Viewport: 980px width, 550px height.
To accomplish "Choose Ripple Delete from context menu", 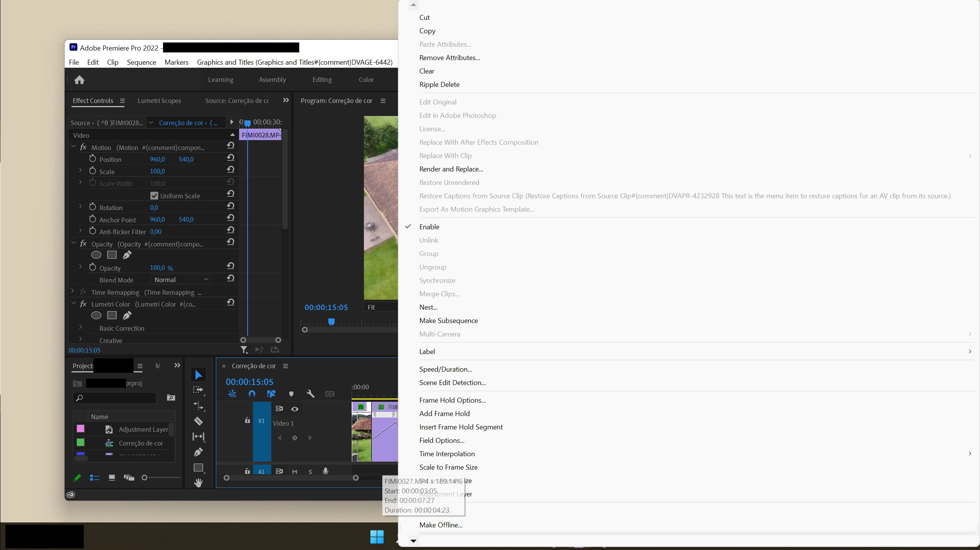I will (x=439, y=85).
